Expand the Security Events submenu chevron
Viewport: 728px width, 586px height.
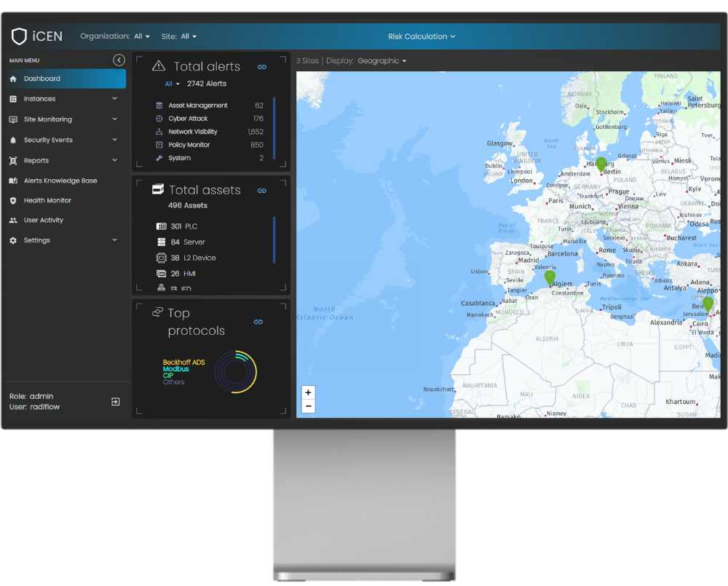115,139
